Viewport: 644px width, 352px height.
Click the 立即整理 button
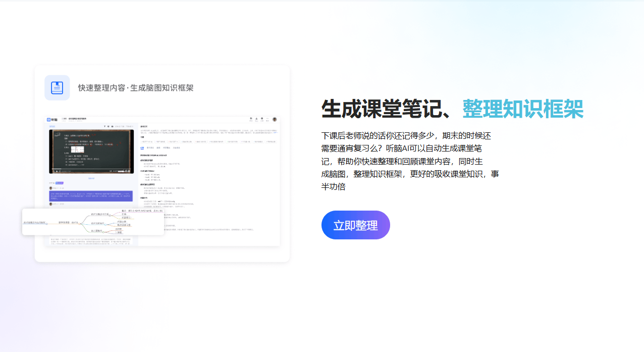tap(355, 225)
